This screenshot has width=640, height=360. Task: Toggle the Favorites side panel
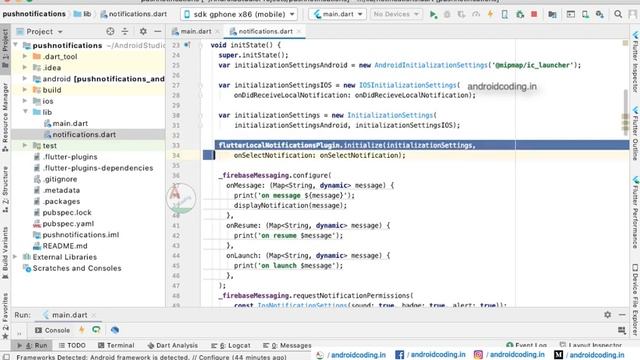tap(5, 316)
